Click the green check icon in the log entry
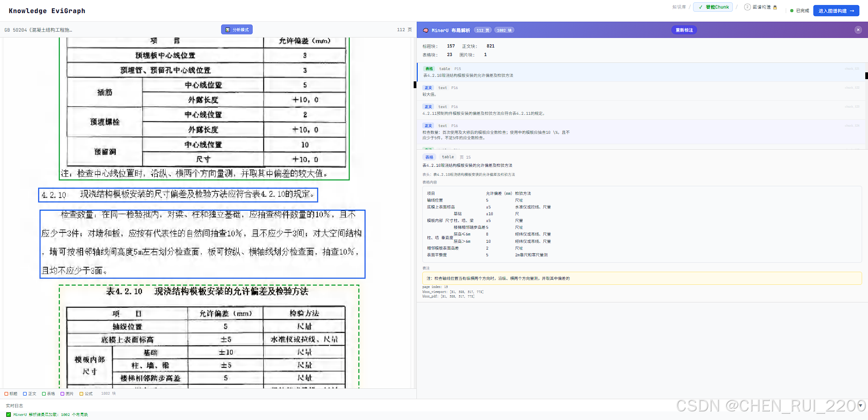Viewport: 868px width, 420px height. coord(8,415)
